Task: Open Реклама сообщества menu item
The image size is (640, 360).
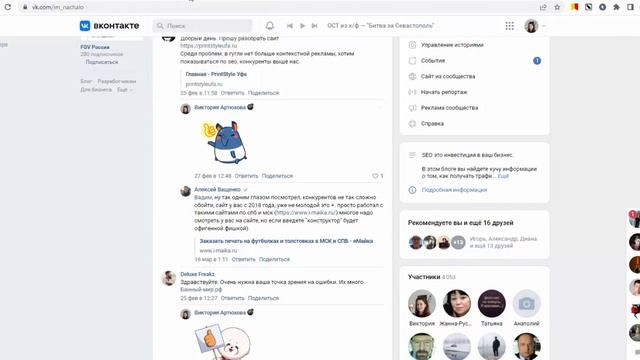Action: click(449, 108)
